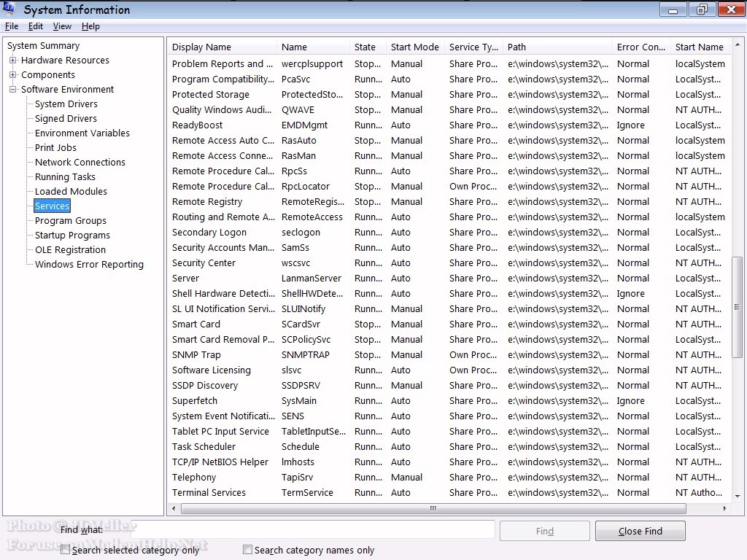Open the Help menu
The image size is (747, 560).
pos(90,26)
